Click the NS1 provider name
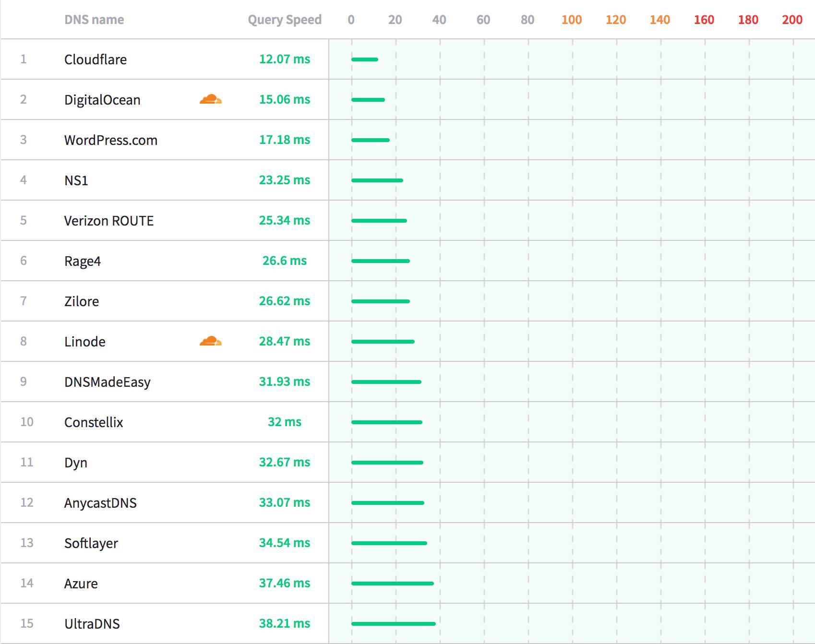 pos(76,180)
